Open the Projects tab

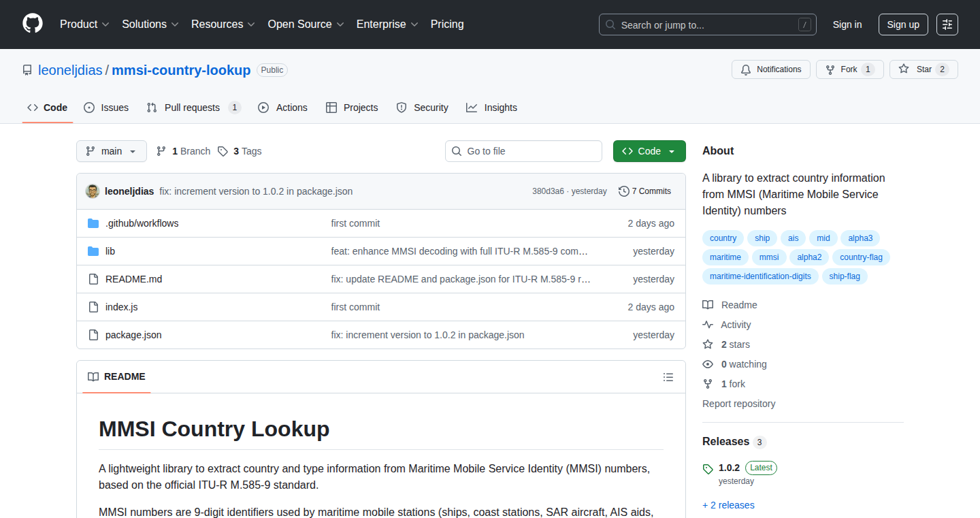pos(352,108)
